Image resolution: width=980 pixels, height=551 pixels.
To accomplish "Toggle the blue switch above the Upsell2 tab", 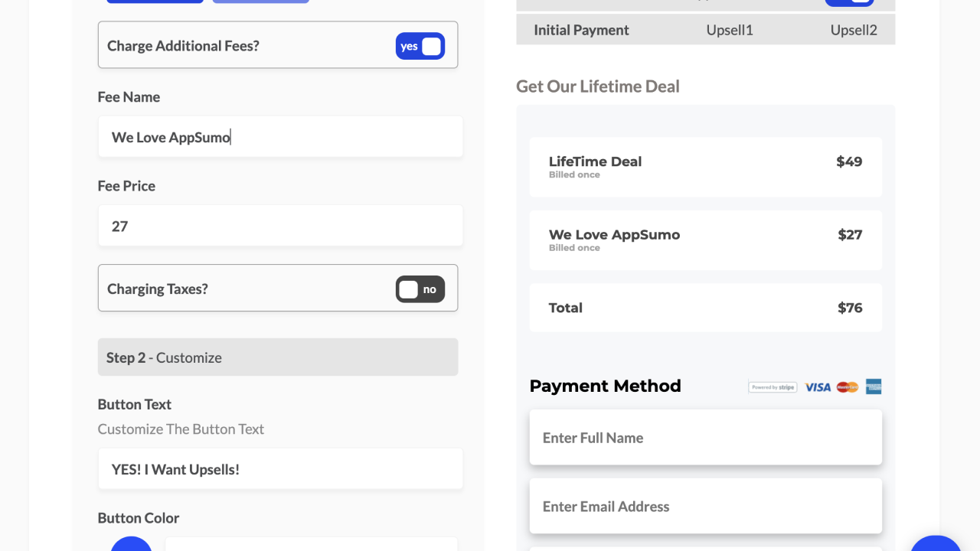I will [848, 2].
